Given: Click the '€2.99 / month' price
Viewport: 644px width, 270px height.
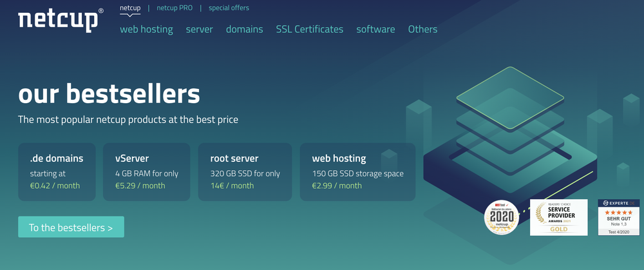Looking at the screenshot, I should pos(337,186).
